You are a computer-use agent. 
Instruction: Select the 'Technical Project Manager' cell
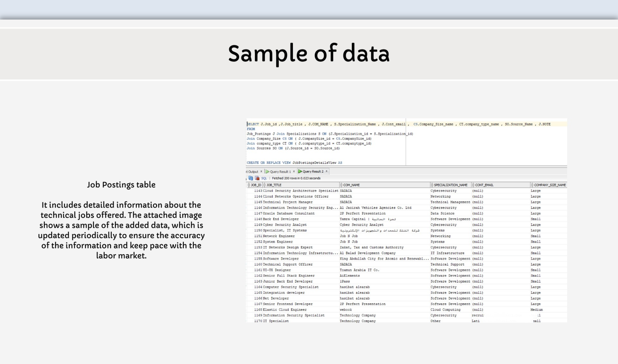click(301, 202)
